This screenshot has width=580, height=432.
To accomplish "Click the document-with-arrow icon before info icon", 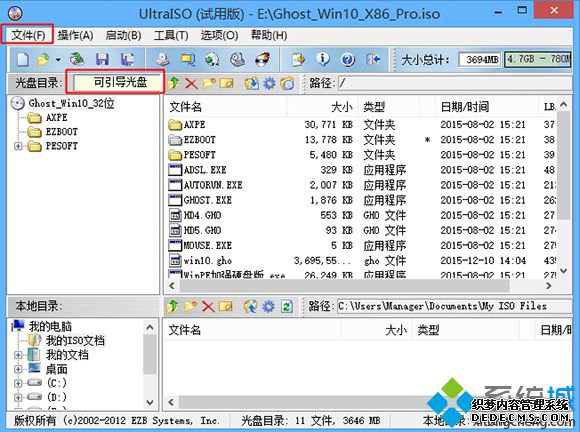I will pyautogui.click(x=298, y=59).
